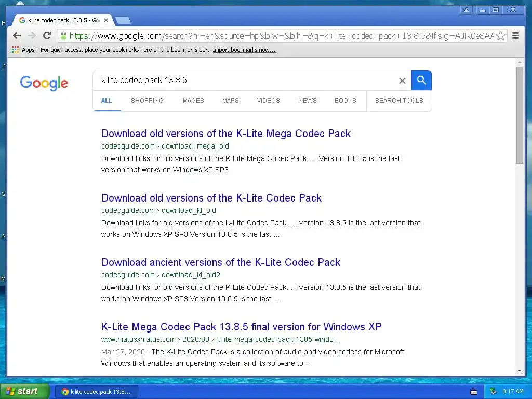Clear the search box with the X

[402, 81]
